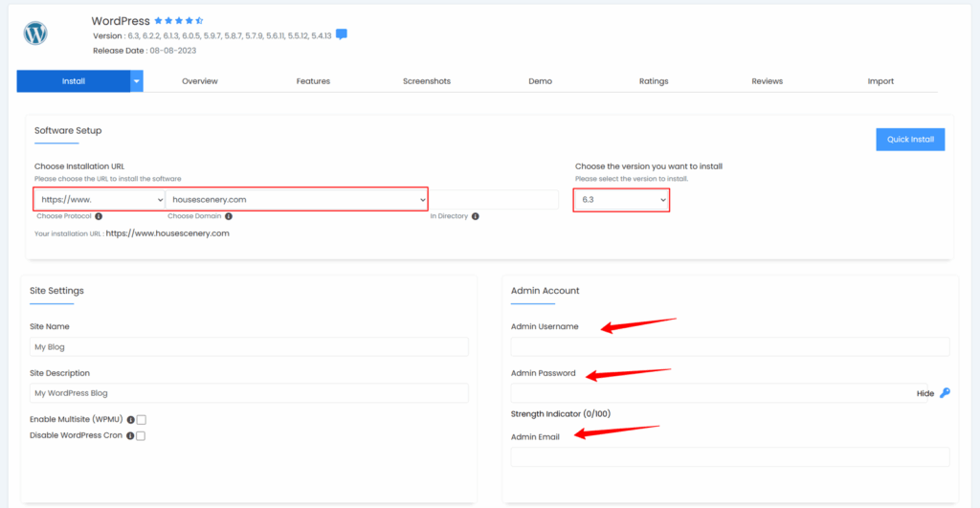Viewport: 980px width, 508px height.
Task: Open the housescenery.com domain dropdown
Action: 297,199
